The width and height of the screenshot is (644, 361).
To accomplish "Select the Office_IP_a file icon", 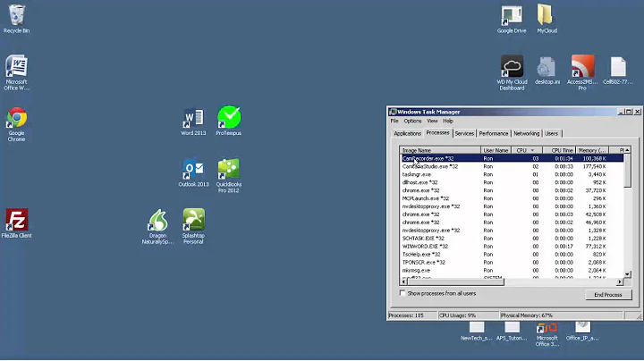I will click(582, 332).
